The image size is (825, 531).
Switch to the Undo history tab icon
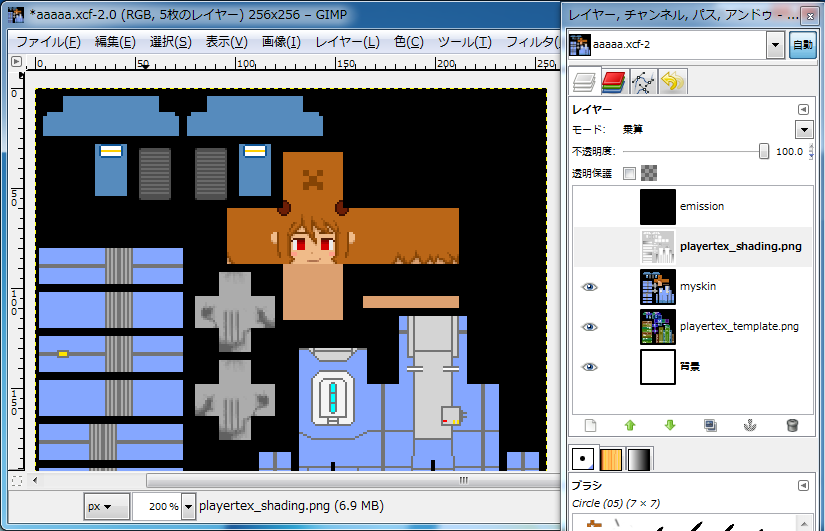[x=672, y=82]
